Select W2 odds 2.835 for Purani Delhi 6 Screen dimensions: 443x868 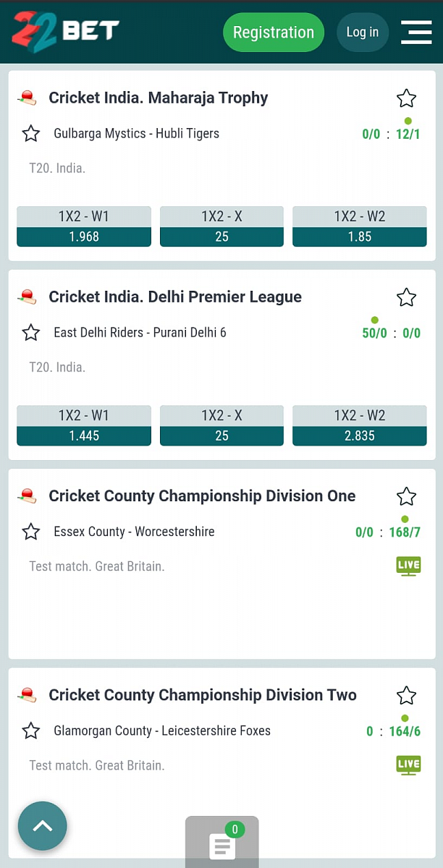pos(360,435)
